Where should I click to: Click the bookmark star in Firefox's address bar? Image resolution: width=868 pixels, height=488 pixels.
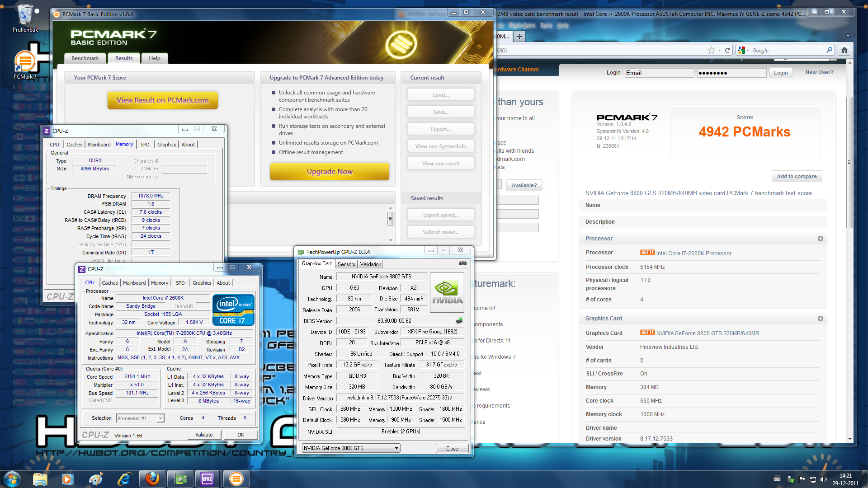712,50
